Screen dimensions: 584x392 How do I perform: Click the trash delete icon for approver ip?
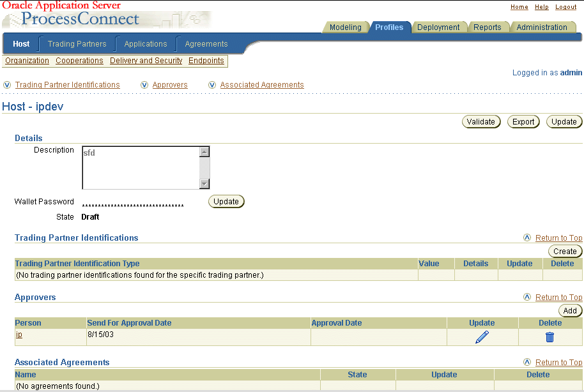(x=549, y=337)
